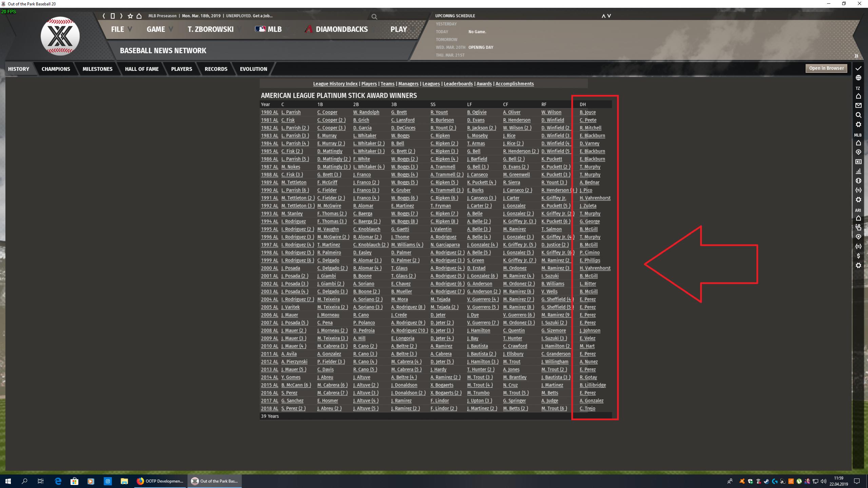Click the back navigation arrow

(x=104, y=16)
